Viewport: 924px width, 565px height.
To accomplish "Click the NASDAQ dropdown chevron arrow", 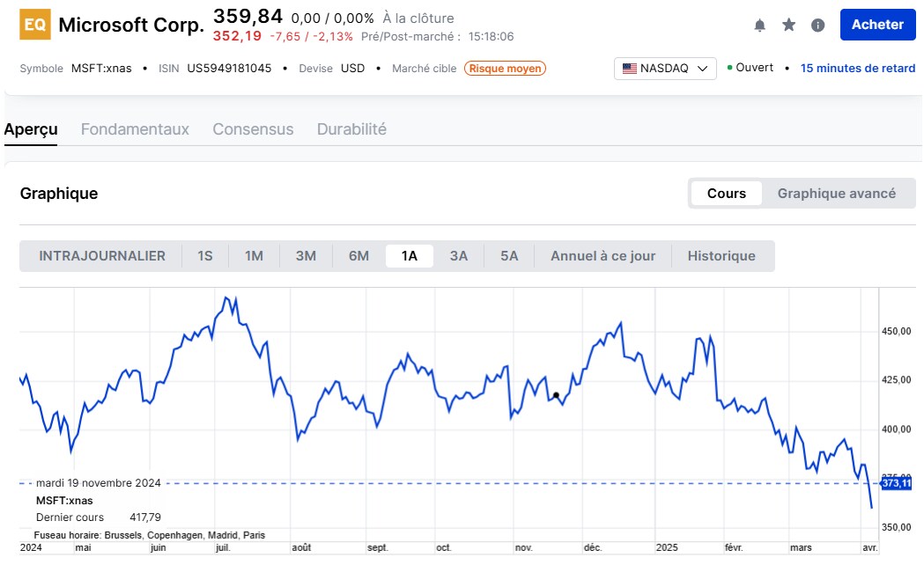I will pyautogui.click(x=702, y=69).
